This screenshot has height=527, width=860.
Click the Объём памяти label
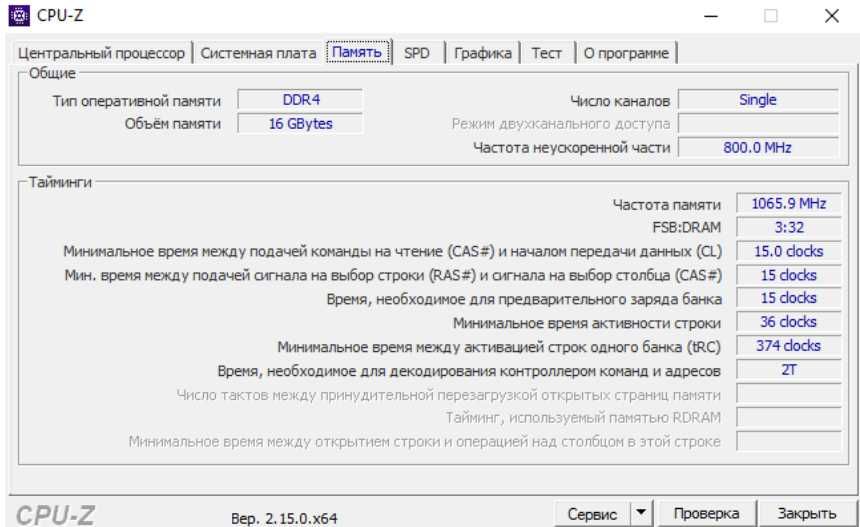tap(173, 124)
